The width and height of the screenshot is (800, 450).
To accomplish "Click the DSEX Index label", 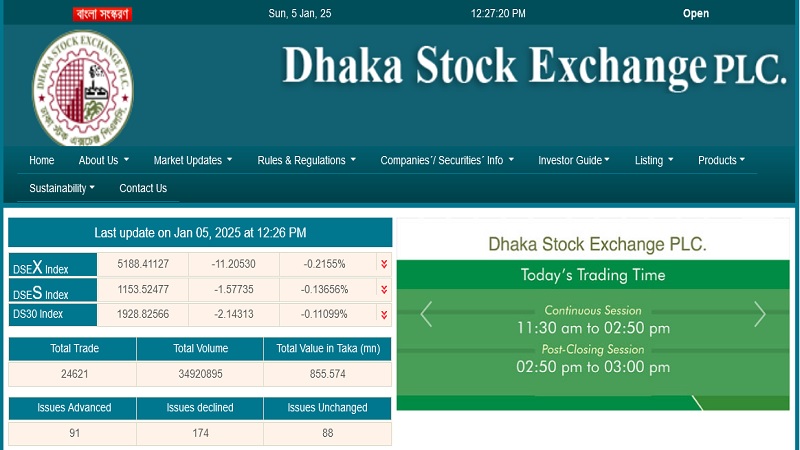I will pyautogui.click(x=42, y=267).
